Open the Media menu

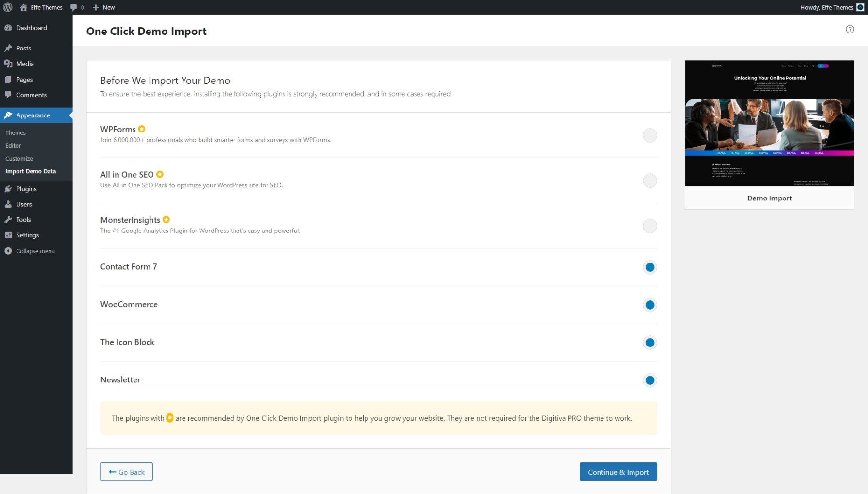pyautogui.click(x=36, y=64)
